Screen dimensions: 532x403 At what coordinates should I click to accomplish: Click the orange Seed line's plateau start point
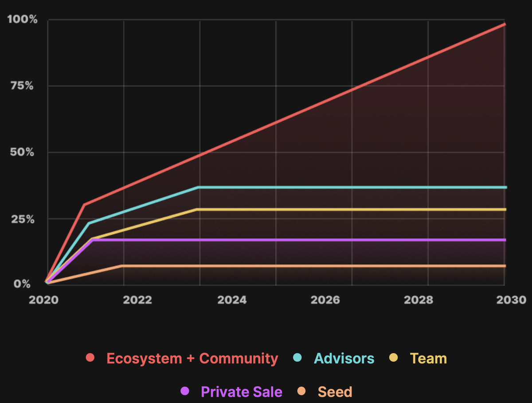coord(121,265)
